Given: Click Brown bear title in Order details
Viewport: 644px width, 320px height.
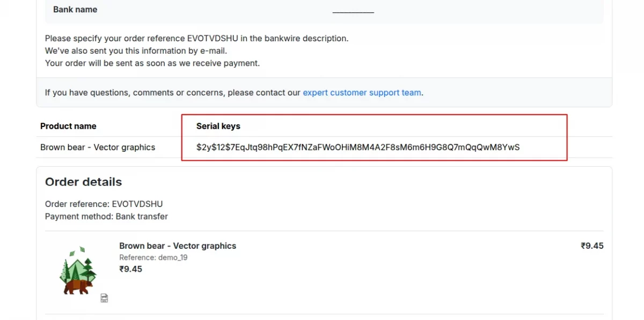Looking at the screenshot, I should point(178,245).
